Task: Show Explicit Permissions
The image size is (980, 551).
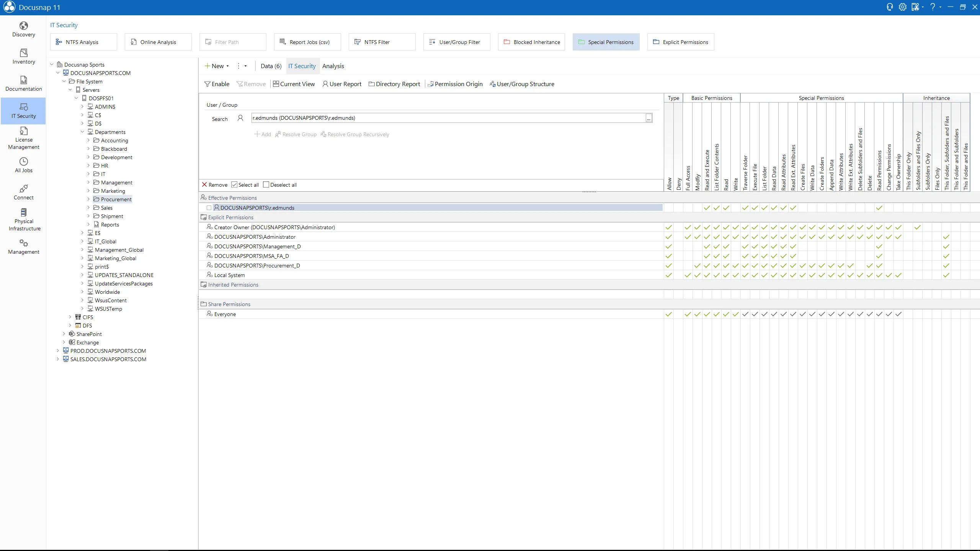Action: (x=681, y=42)
